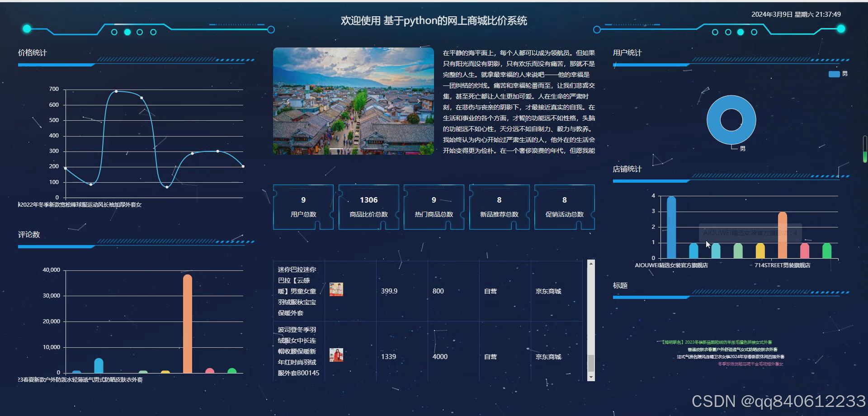Open the 用户总数 stat card
868x416 pixels.
pyautogui.click(x=303, y=207)
